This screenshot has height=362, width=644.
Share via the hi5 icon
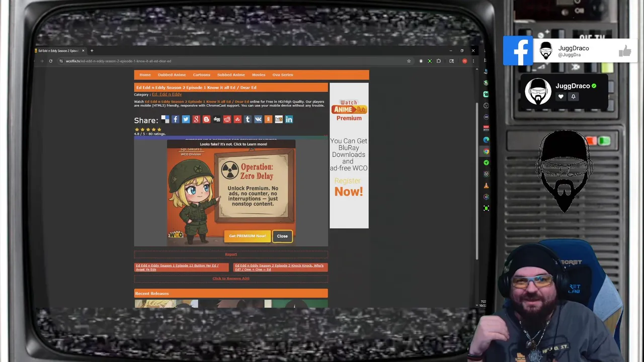279,119
